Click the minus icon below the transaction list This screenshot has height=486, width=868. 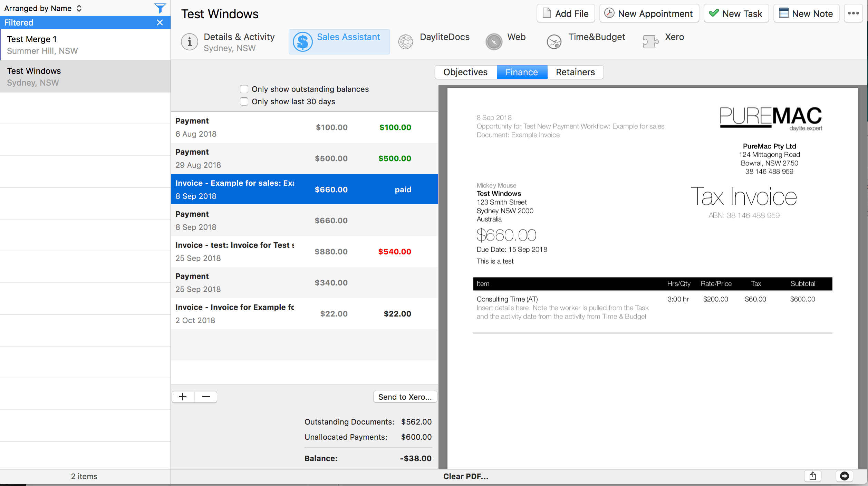[206, 397]
